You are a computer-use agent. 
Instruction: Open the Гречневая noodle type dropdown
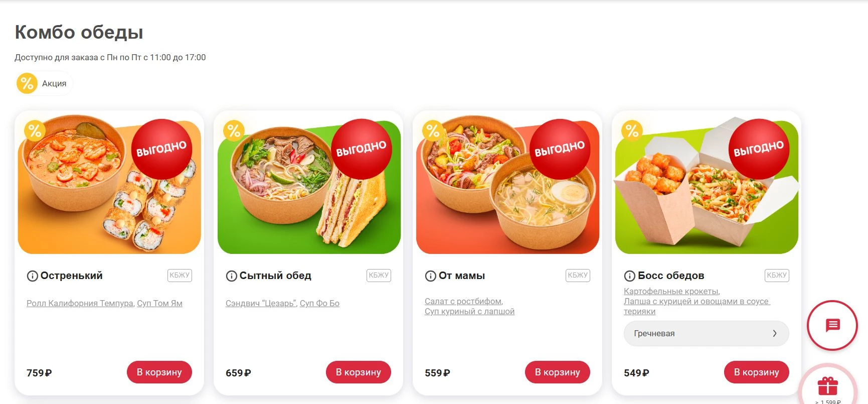click(x=706, y=333)
